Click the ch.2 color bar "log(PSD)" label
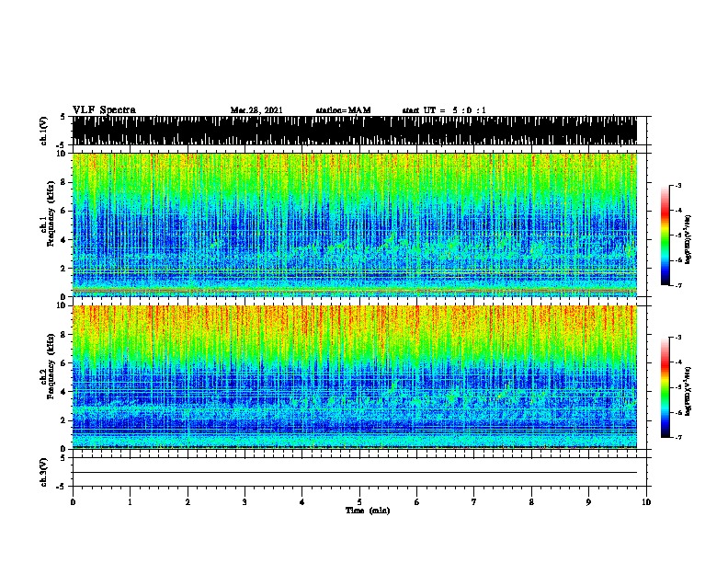 (x=688, y=391)
